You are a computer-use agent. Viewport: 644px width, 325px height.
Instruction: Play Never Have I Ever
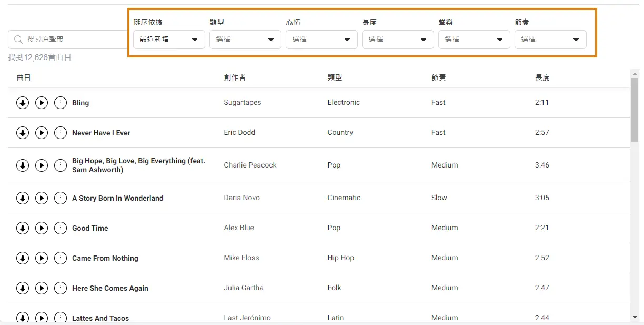tap(42, 133)
